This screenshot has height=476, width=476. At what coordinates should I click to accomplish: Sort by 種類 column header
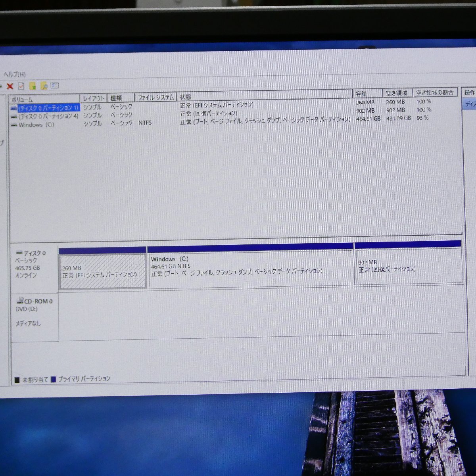tap(121, 98)
